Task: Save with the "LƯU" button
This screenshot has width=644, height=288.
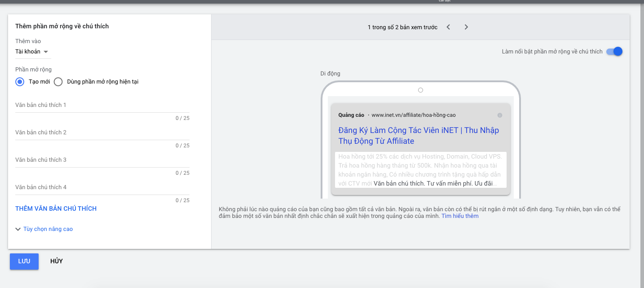Action: pos(24,261)
